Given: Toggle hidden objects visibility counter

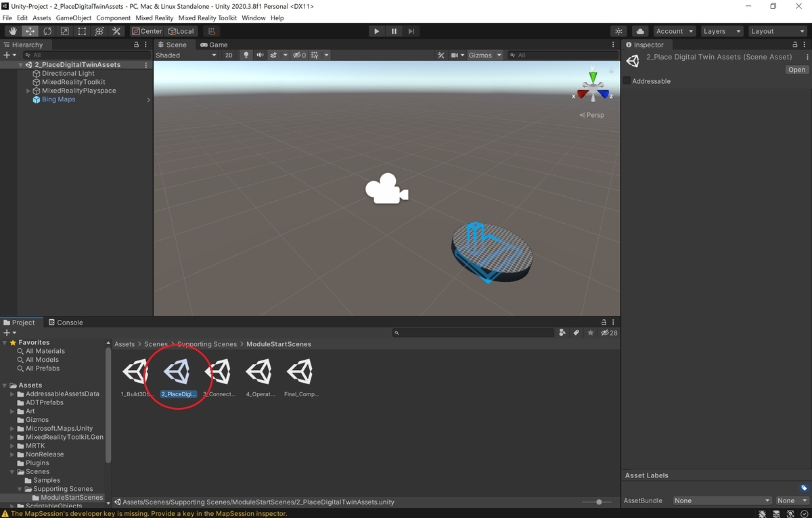Looking at the screenshot, I should point(300,55).
